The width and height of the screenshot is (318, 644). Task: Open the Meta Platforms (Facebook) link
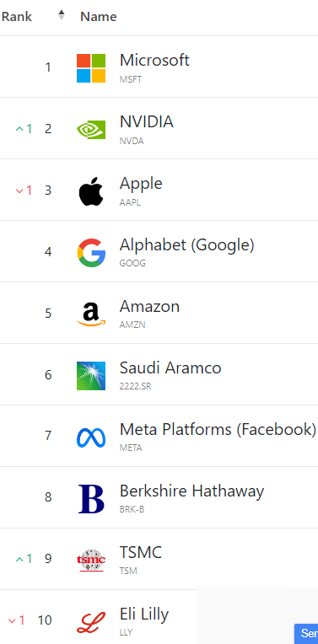(218, 430)
